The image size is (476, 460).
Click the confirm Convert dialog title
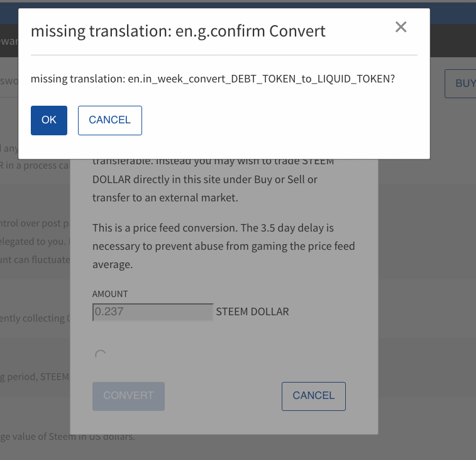pyautogui.click(x=178, y=31)
